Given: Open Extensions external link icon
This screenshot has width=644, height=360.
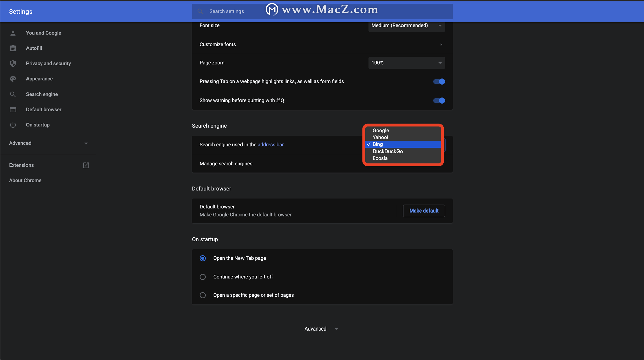Looking at the screenshot, I should [86, 165].
